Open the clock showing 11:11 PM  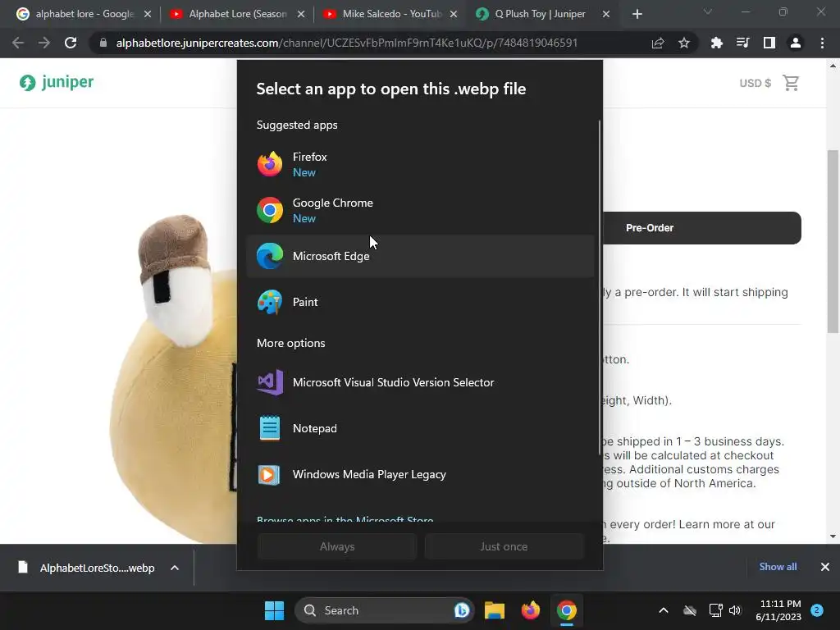tap(778, 610)
